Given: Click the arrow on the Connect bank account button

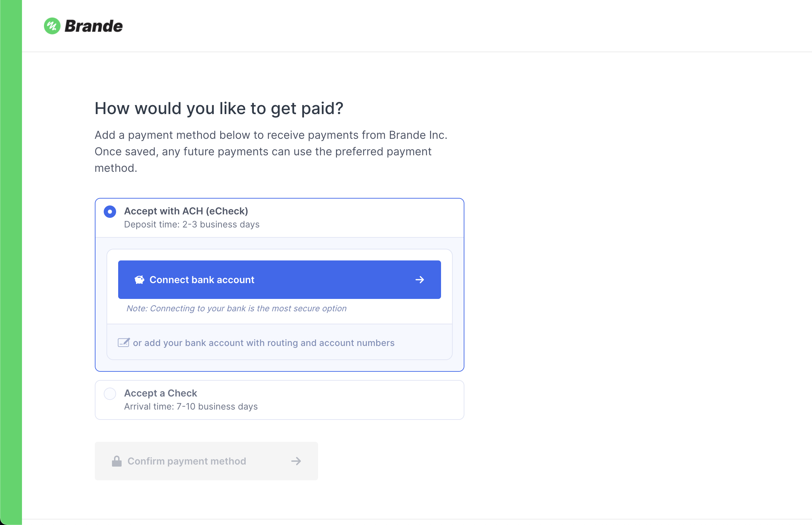Looking at the screenshot, I should pyautogui.click(x=420, y=280).
